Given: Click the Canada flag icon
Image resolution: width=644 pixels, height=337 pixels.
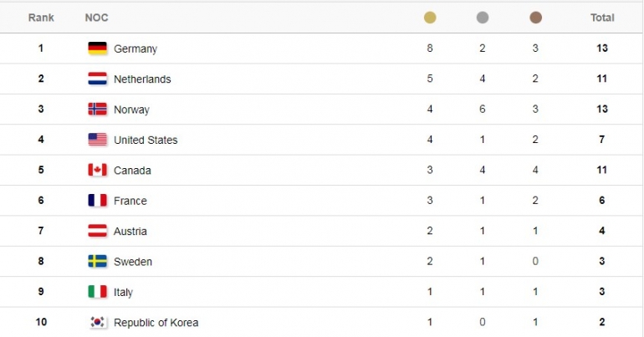Looking at the screenshot, I should pos(97,170).
